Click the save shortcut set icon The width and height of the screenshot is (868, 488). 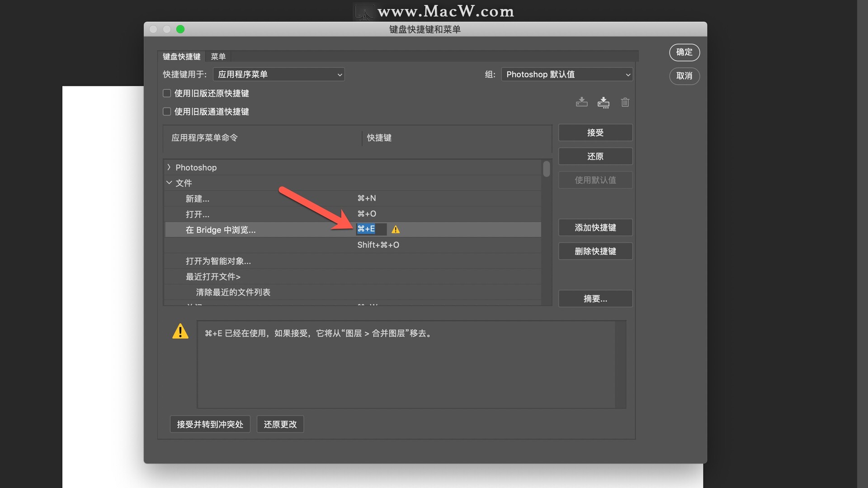581,101
